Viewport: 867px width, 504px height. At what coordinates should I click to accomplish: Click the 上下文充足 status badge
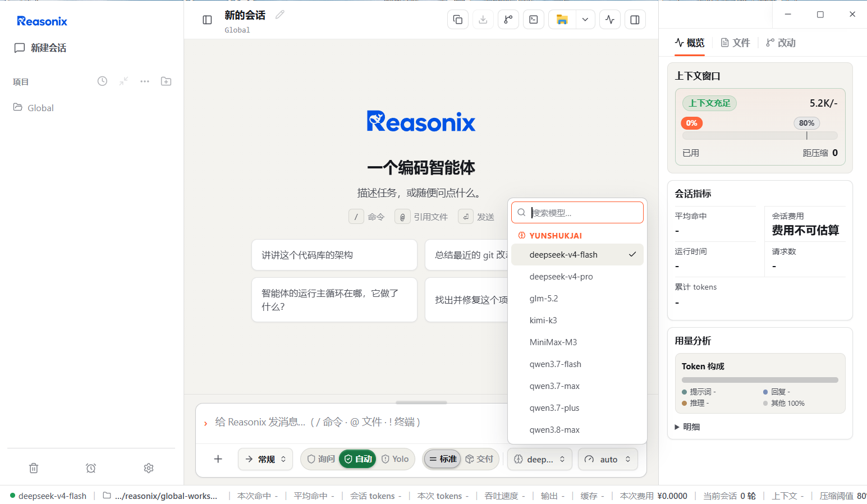(x=709, y=103)
